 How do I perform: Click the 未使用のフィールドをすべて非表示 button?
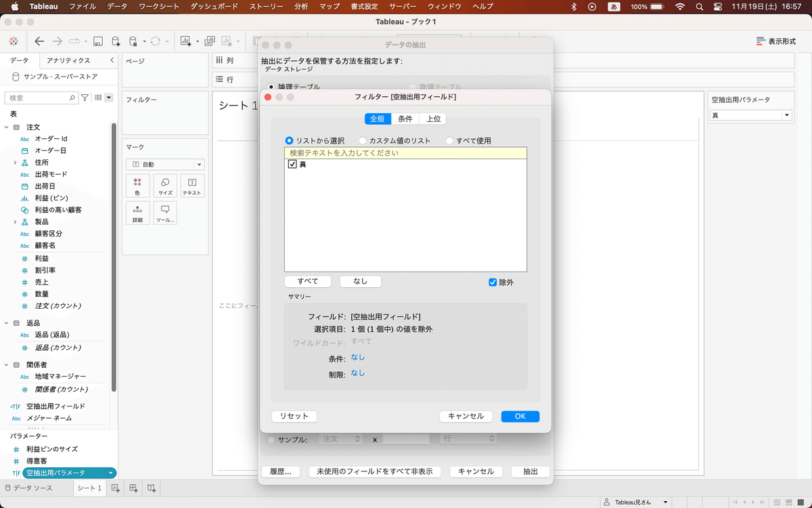coord(374,471)
